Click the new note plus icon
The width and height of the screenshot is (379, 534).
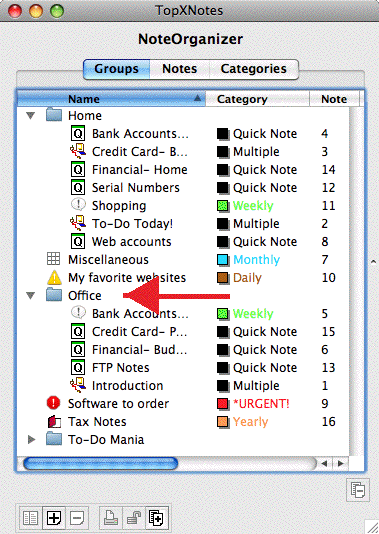[x=54, y=518]
